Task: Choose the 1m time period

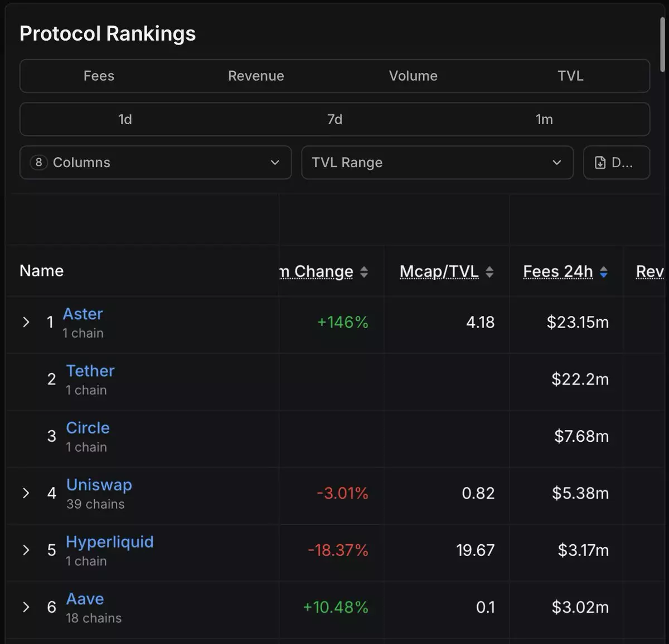Action: [544, 119]
